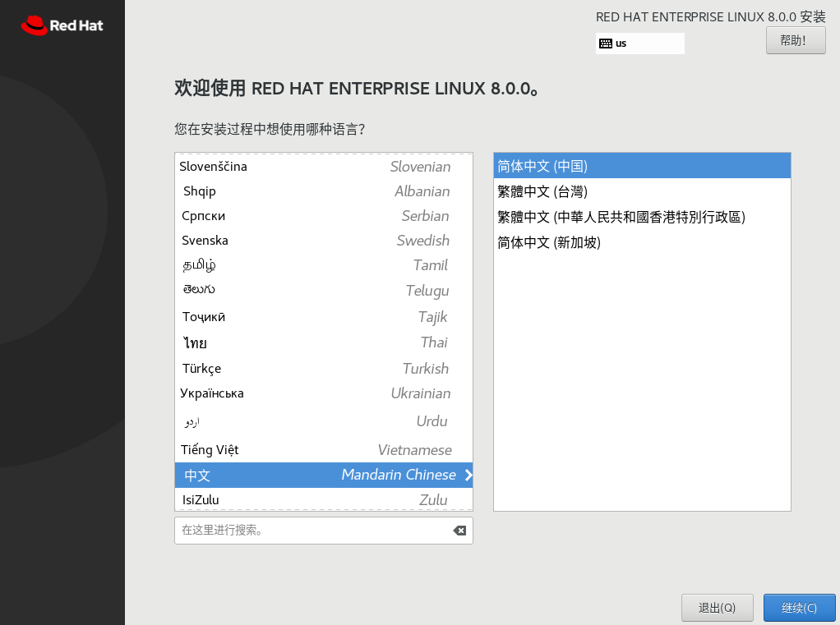Select IsiZulu at the list bottom
Screen dimensions: 840x625
(x=247, y=499)
